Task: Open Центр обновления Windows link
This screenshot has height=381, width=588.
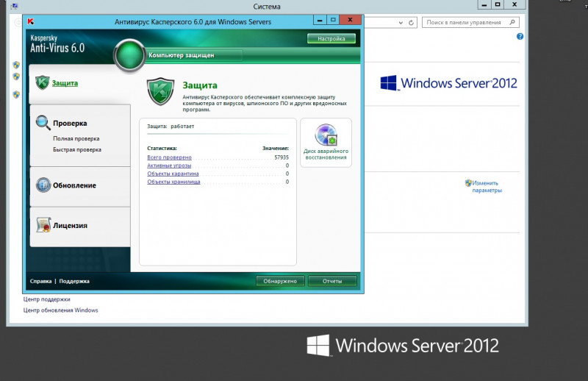Action: (61, 310)
